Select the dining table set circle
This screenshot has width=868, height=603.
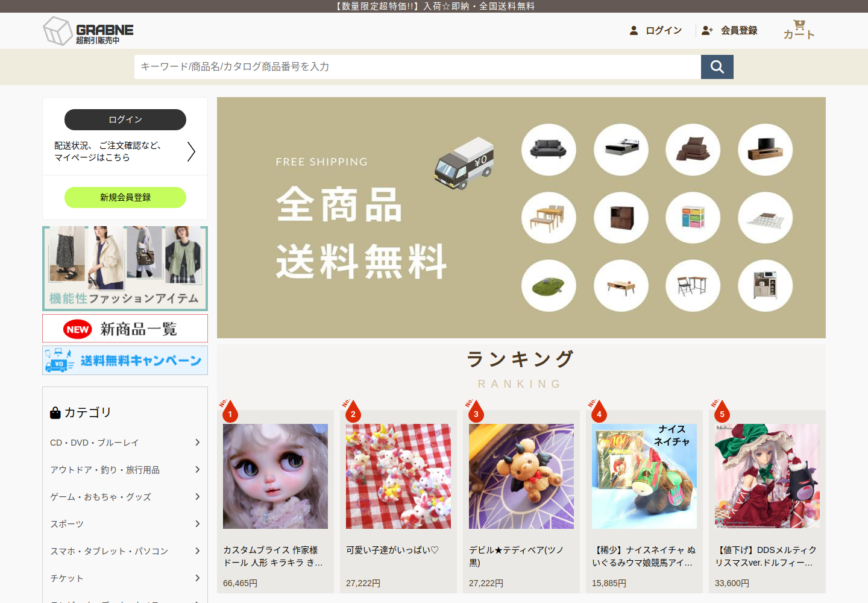point(549,218)
